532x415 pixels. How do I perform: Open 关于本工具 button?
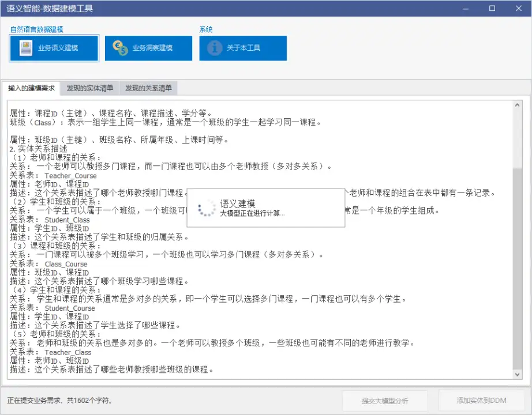point(243,48)
